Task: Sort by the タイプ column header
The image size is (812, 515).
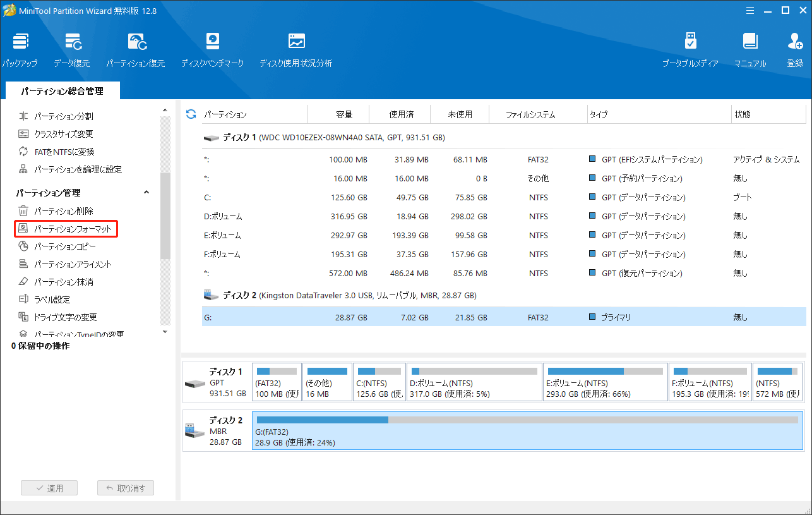Action: tap(659, 114)
